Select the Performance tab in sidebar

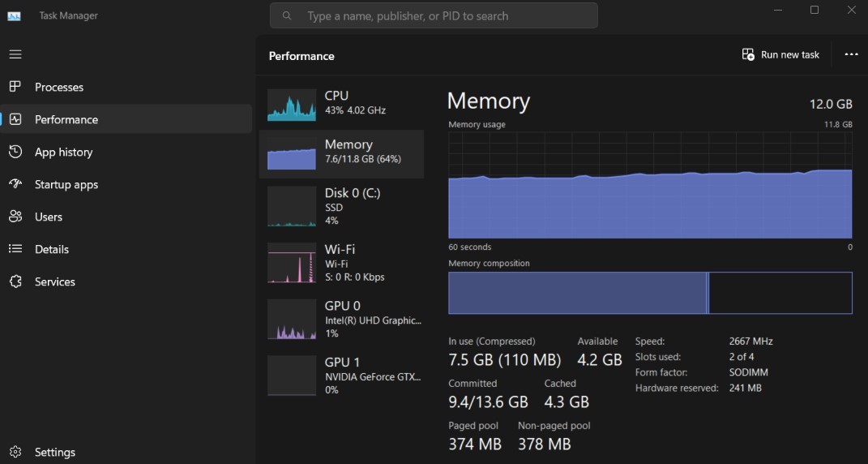126,119
